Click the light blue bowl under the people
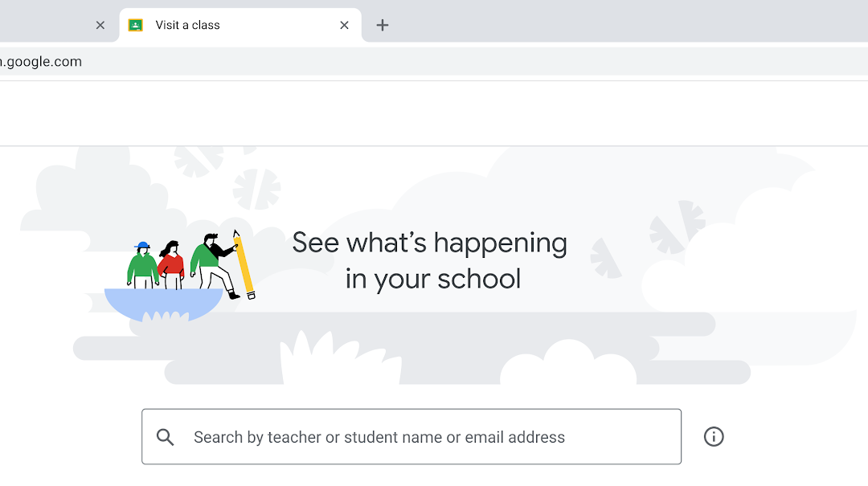Viewport: 868px width, 486px height. coord(164,304)
